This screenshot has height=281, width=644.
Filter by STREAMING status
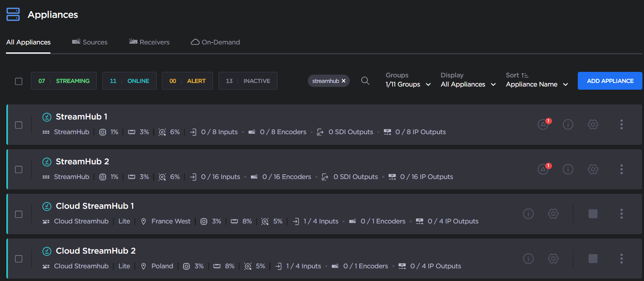(64, 81)
